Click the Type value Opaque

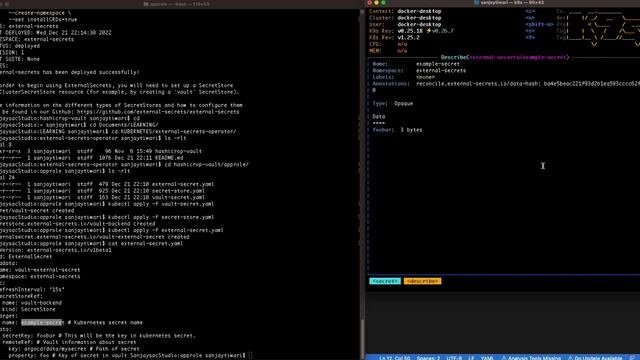point(403,104)
